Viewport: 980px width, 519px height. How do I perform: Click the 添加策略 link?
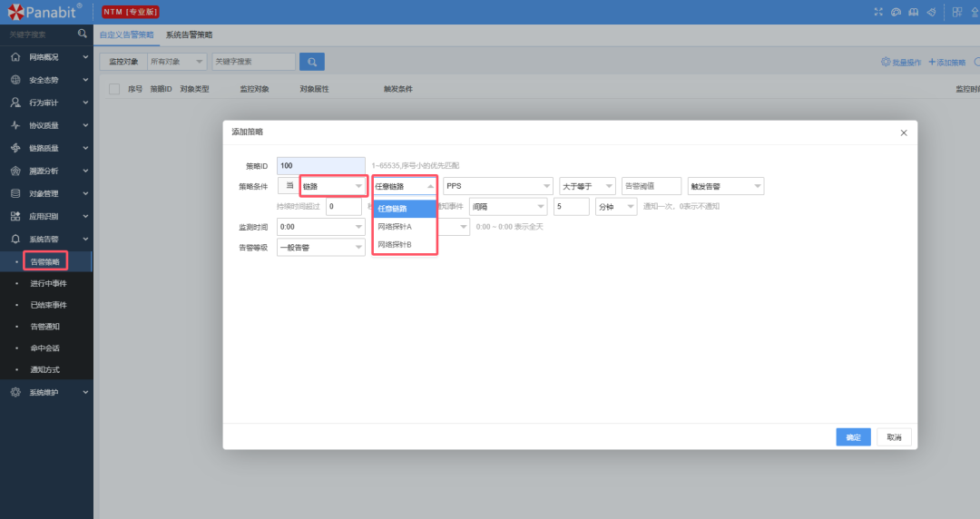[x=951, y=62]
